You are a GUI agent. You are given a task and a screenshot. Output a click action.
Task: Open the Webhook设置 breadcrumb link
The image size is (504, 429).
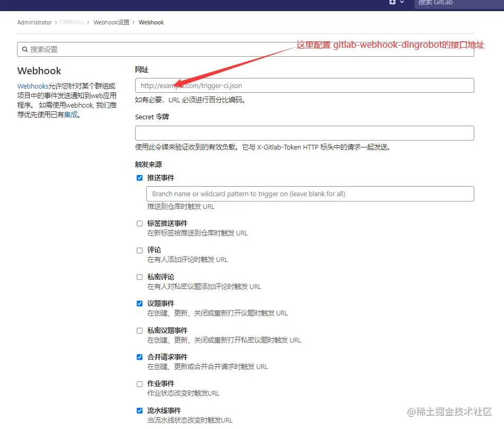(111, 22)
